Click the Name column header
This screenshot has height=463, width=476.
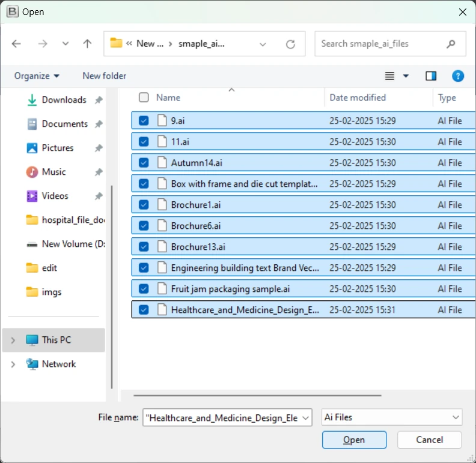pyautogui.click(x=168, y=97)
